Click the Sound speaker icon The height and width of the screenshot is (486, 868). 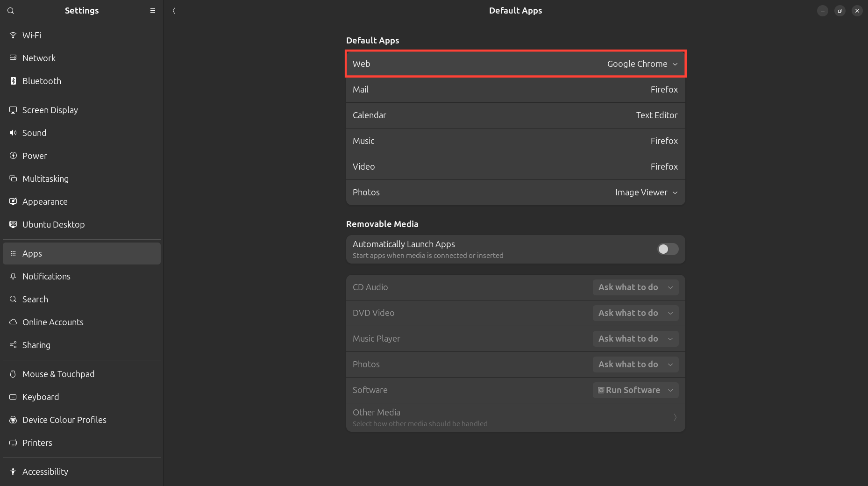coord(13,133)
